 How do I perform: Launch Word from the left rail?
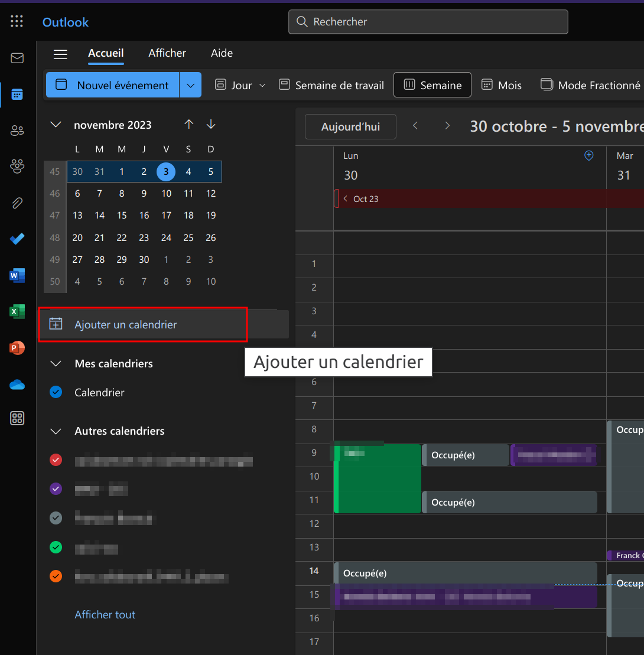[17, 275]
